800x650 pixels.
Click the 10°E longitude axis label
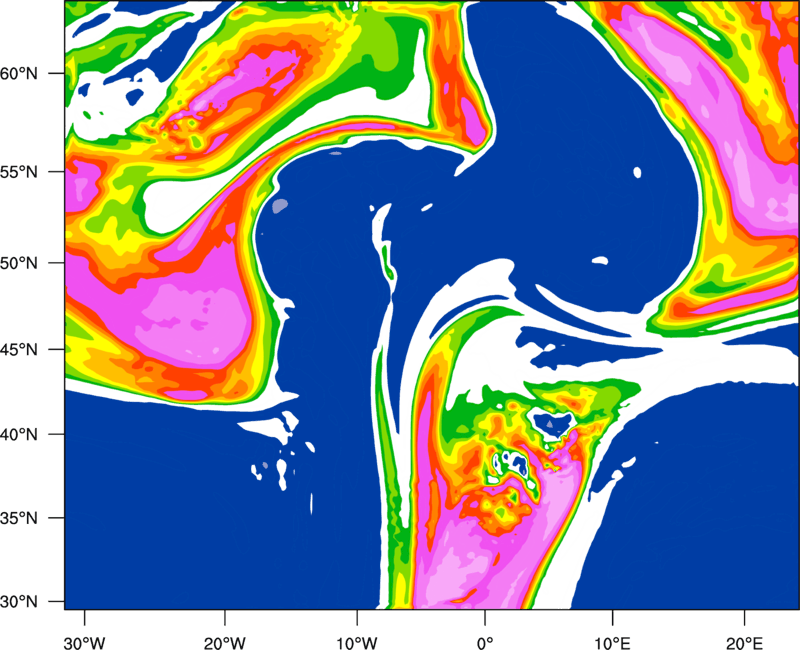(612, 643)
